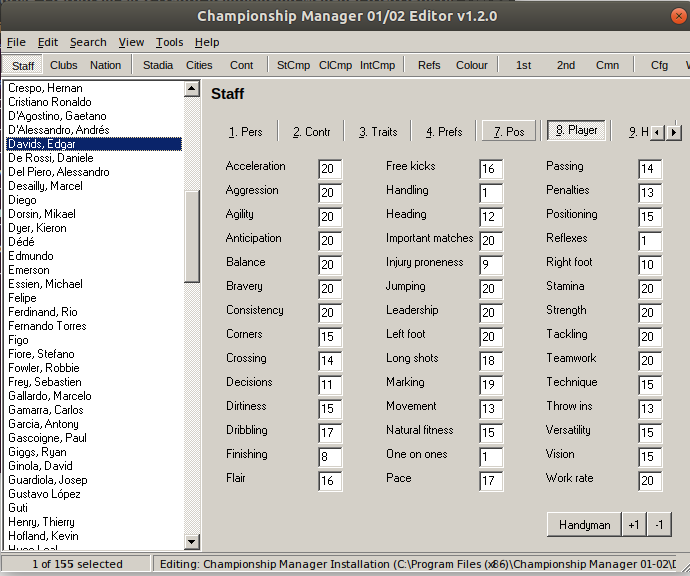Open the Colour section
This screenshot has height=576, width=690.
click(x=471, y=65)
